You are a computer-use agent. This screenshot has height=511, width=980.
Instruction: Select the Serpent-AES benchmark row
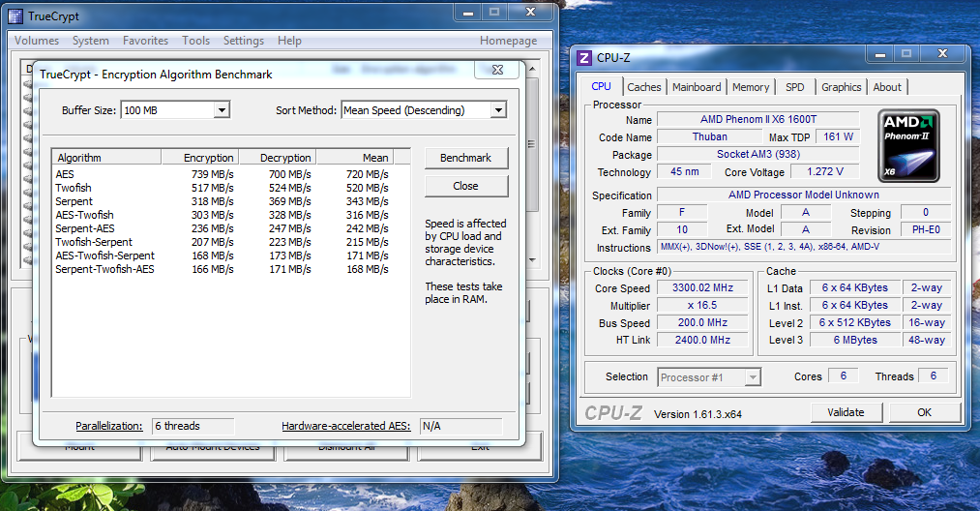(222, 229)
